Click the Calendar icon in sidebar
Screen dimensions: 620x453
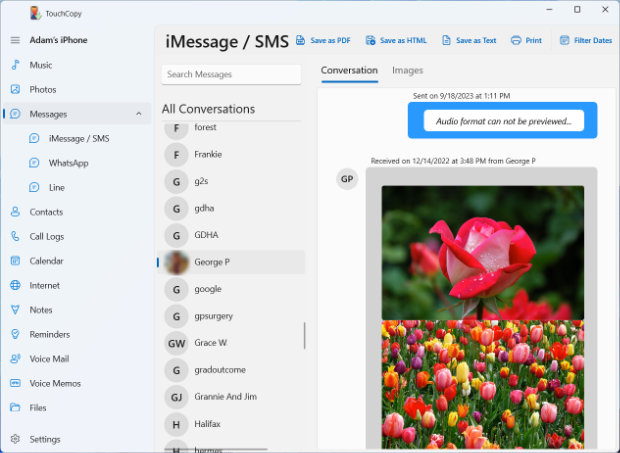(15, 261)
